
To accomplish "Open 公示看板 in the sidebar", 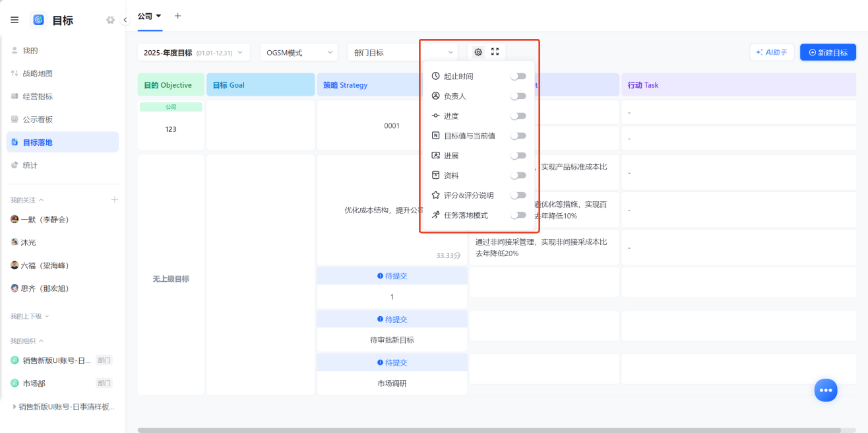I will tap(63, 119).
